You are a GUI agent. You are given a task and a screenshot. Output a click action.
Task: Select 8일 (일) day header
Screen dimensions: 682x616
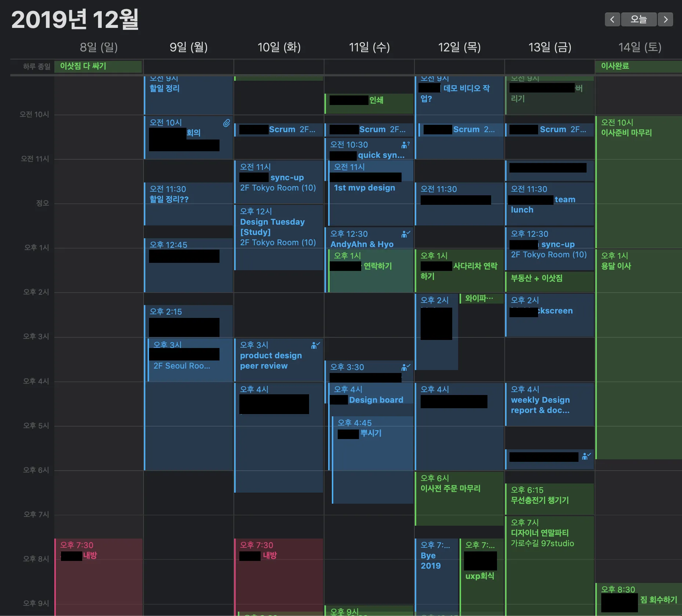click(x=99, y=47)
